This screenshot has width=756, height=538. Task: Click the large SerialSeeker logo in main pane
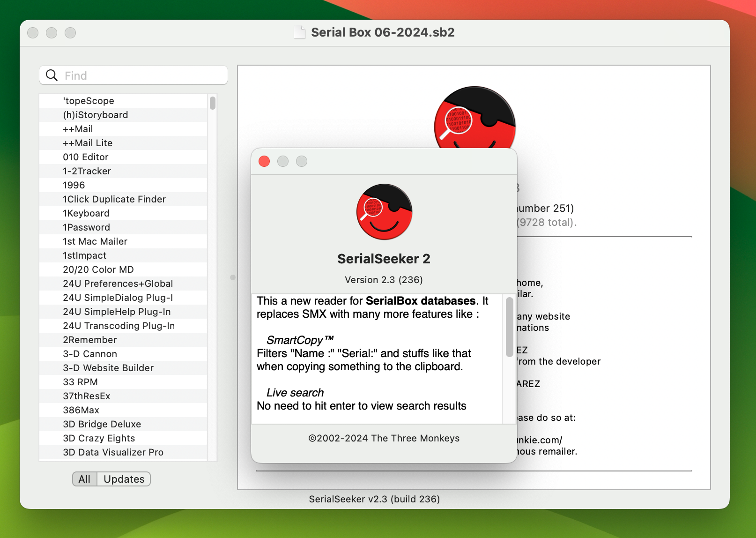point(474,117)
